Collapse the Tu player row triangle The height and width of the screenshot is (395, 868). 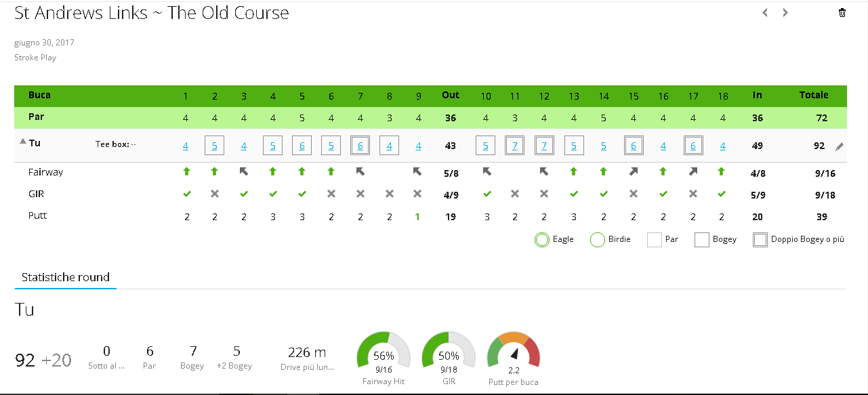pyautogui.click(x=22, y=142)
